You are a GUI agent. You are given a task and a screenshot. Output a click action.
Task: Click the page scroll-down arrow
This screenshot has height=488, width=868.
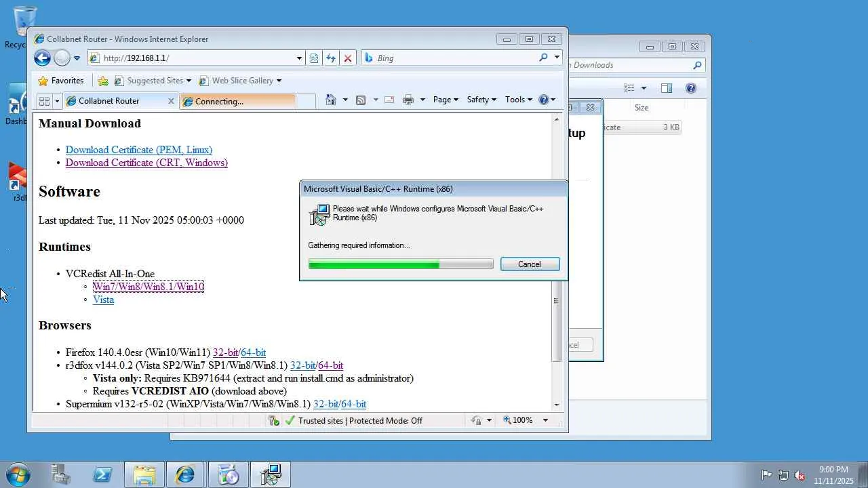point(557,405)
